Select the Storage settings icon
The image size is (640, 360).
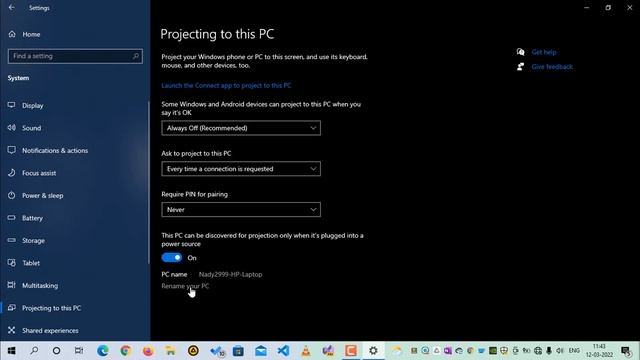[11, 240]
